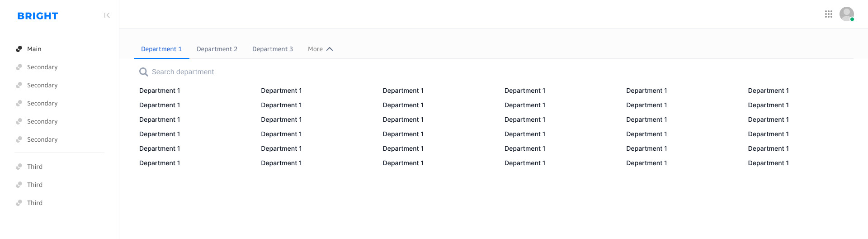Switch to the Department 1 tab
The width and height of the screenshot is (868, 239).
click(x=161, y=49)
